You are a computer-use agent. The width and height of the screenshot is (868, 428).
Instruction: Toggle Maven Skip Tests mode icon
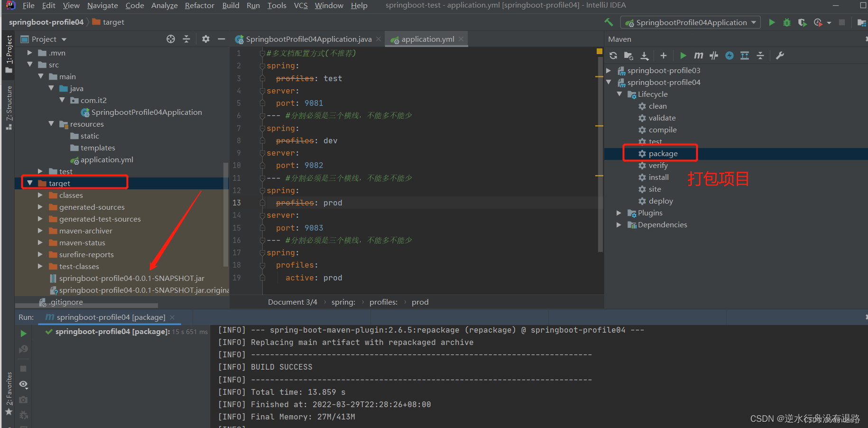(714, 56)
